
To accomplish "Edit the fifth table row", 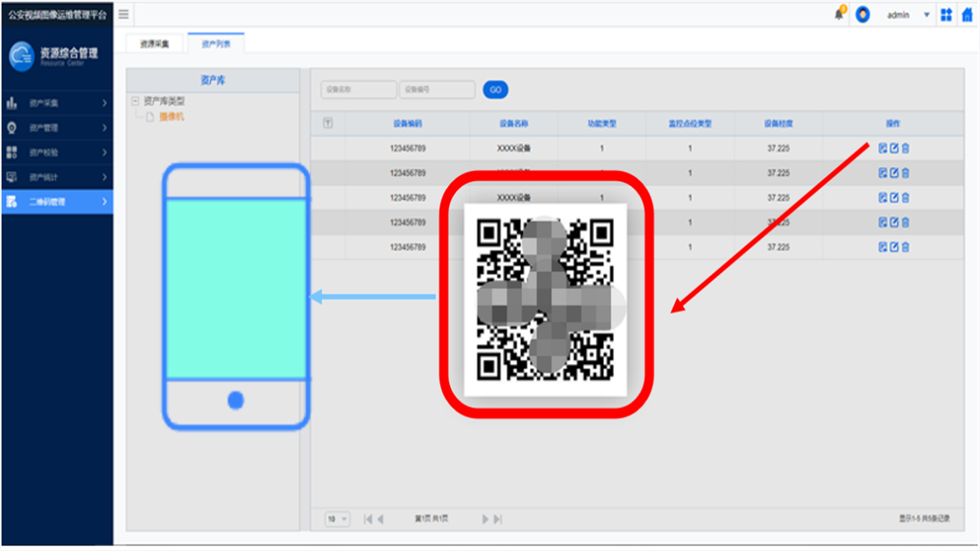I will 894,247.
